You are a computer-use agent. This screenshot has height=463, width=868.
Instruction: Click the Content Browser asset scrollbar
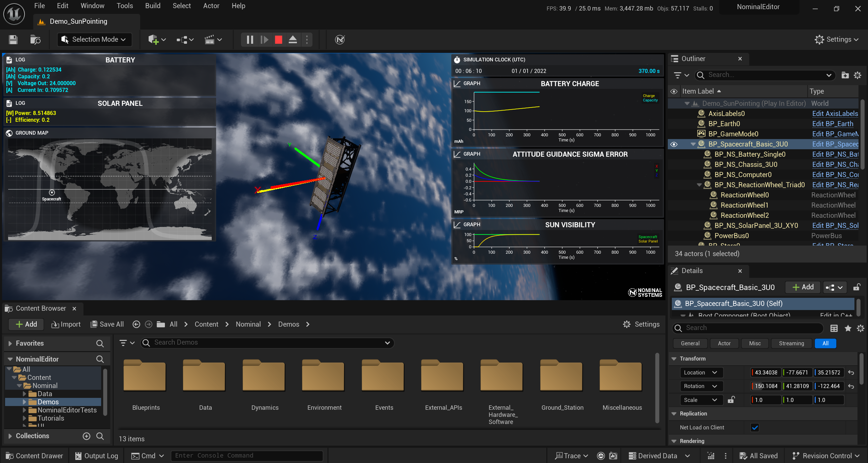(657, 388)
